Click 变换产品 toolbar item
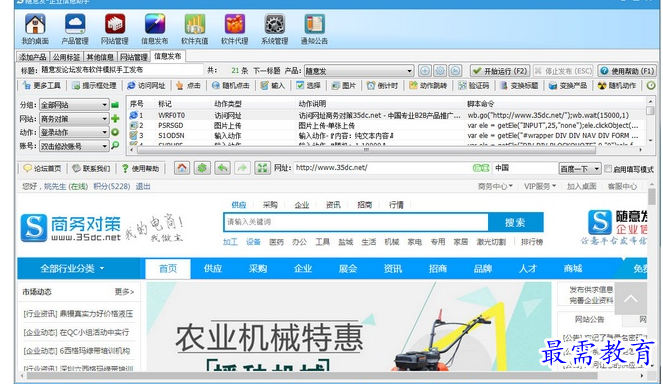This screenshot has width=663, height=384. coord(568,85)
